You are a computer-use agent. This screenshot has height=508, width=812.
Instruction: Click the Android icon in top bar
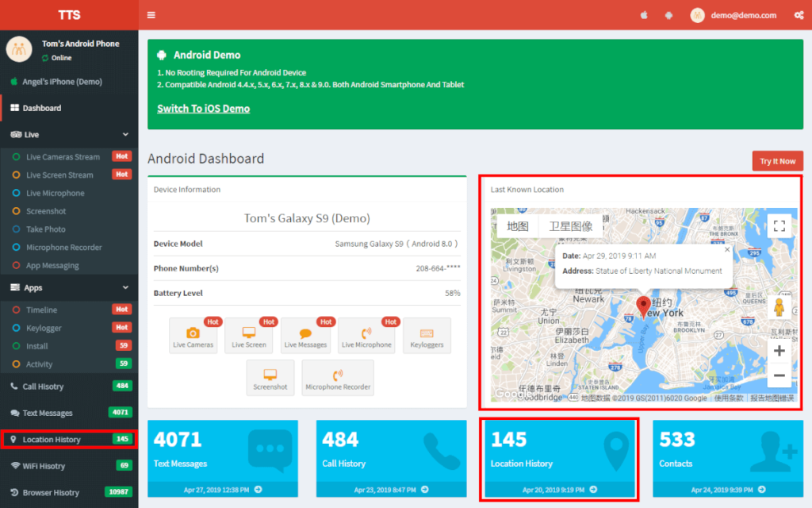668,15
